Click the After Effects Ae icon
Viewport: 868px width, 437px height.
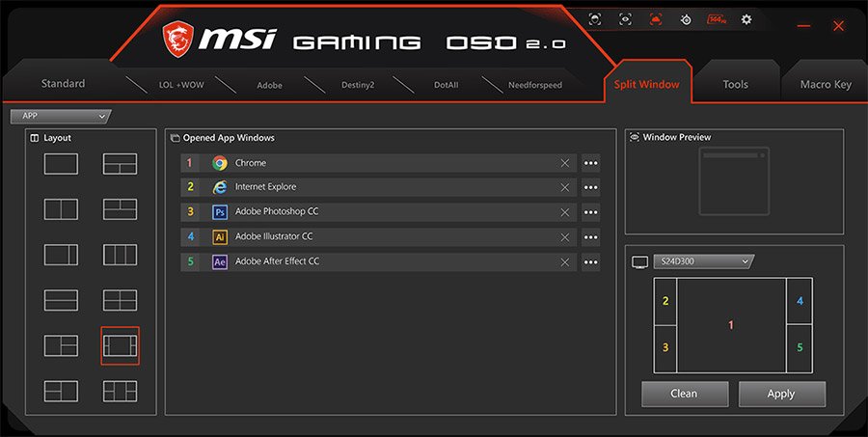220,262
